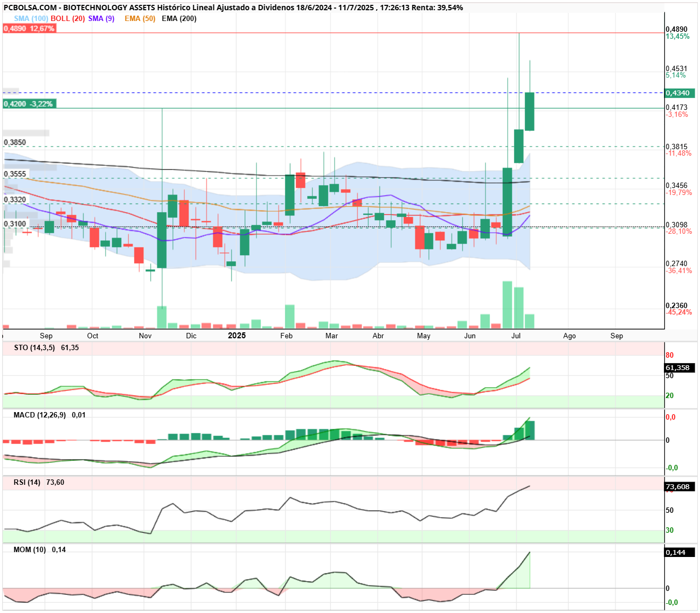This screenshot has height=613, width=700.
Task: Click the Abr label on time axis
Action: 378,336
